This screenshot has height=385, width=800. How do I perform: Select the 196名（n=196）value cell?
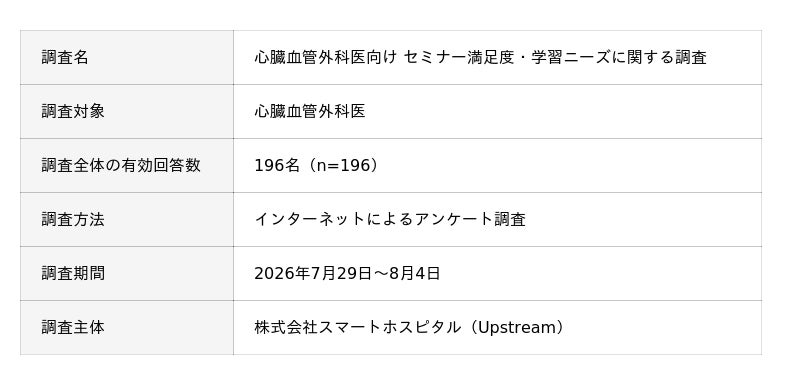pyautogui.click(x=497, y=166)
